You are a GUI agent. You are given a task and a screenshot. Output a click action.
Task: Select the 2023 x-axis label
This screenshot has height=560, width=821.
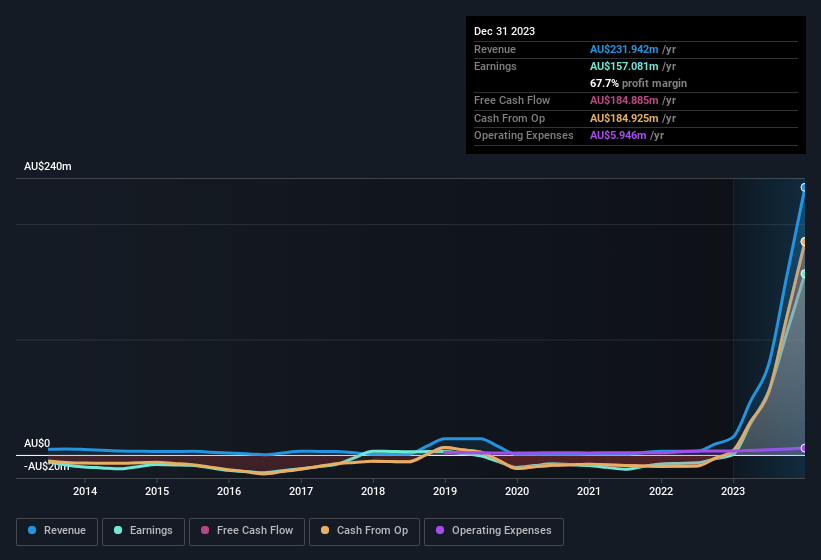733,491
